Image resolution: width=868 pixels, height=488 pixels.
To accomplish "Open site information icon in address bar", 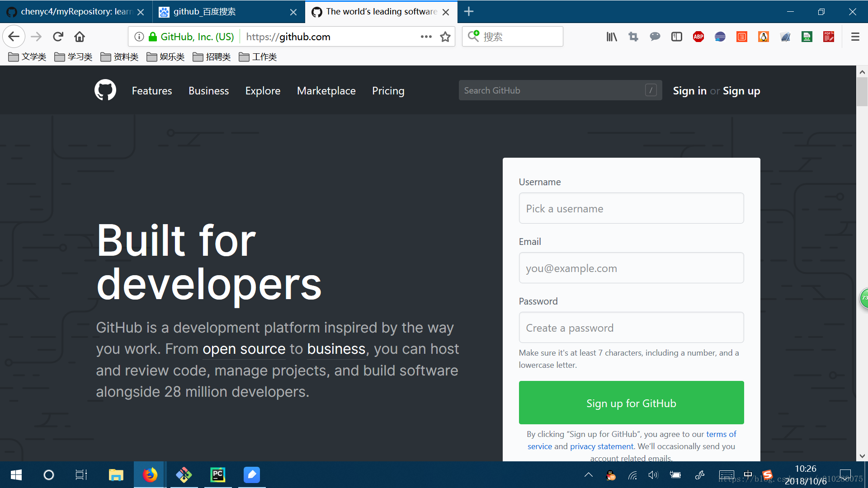I will [x=139, y=37].
